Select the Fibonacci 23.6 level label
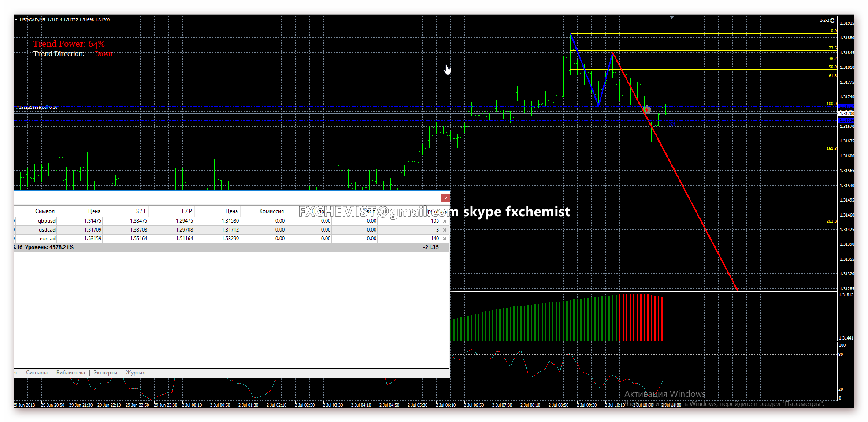868x422 pixels. click(x=833, y=48)
